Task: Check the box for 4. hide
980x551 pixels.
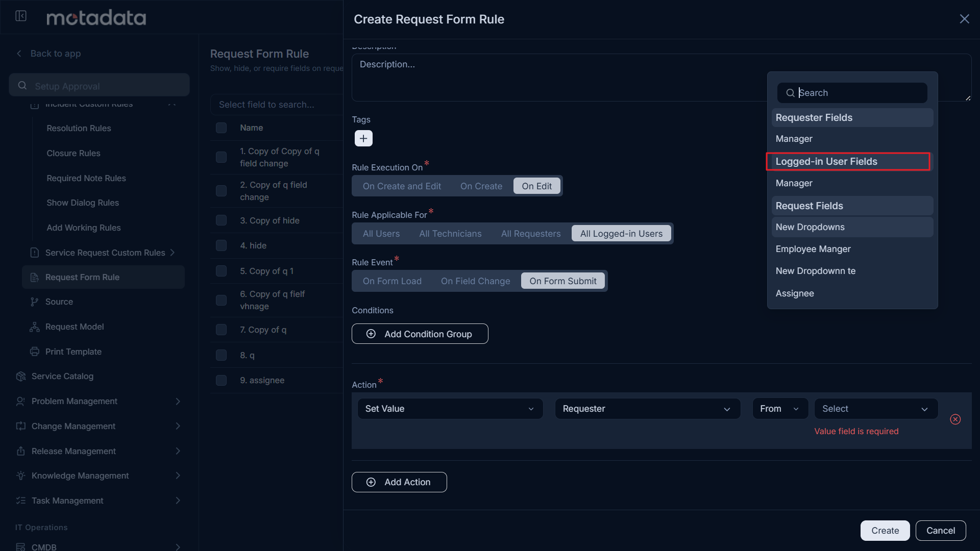Action: tap(221, 245)
